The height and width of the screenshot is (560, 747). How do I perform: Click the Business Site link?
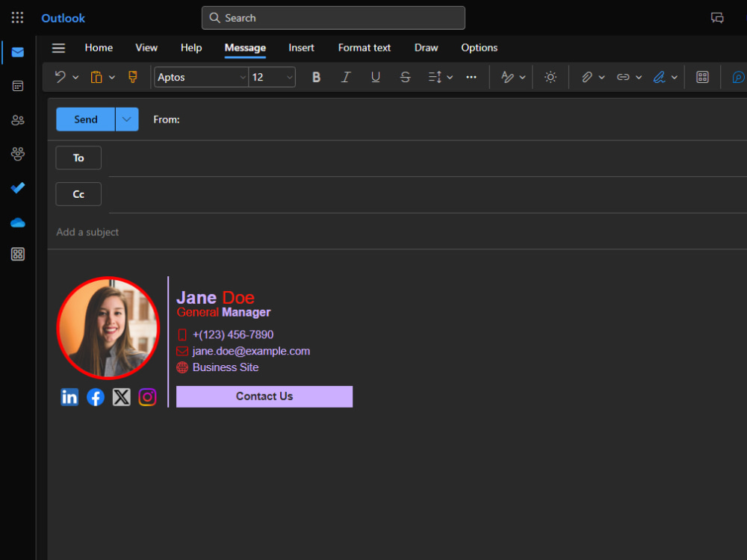226,367
